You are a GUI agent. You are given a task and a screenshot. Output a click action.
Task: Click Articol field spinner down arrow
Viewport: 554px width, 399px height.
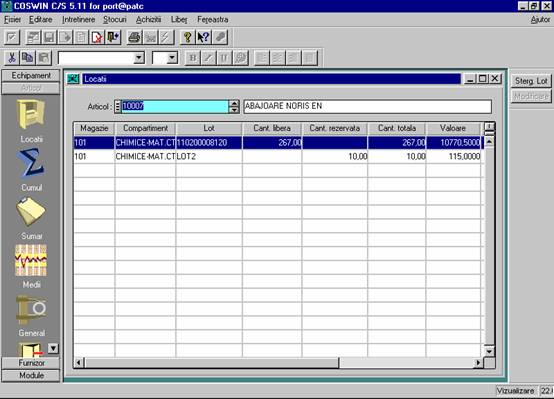pyautogui.click(x=234, y=110)
